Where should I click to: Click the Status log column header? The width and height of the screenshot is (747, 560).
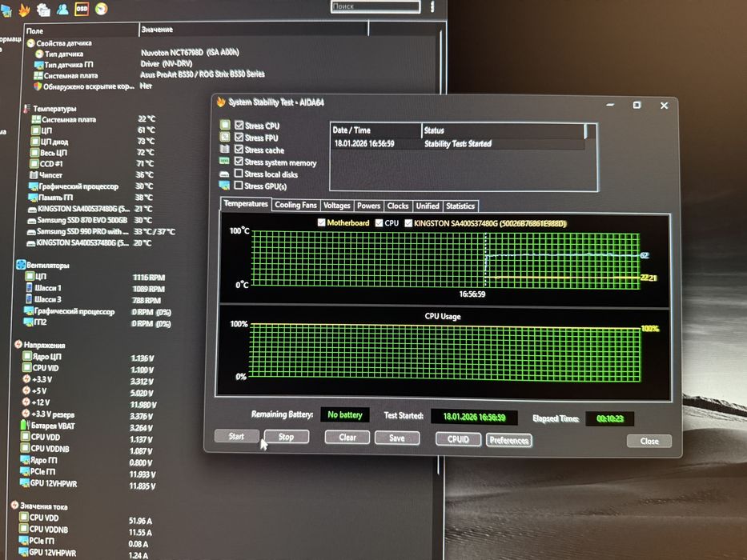point(503,130)
